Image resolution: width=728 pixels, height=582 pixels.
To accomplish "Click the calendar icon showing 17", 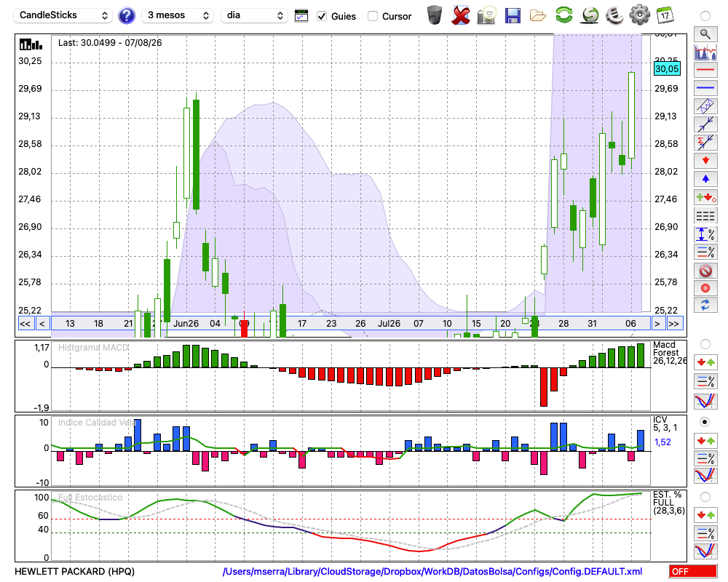I will coord(665,15).
